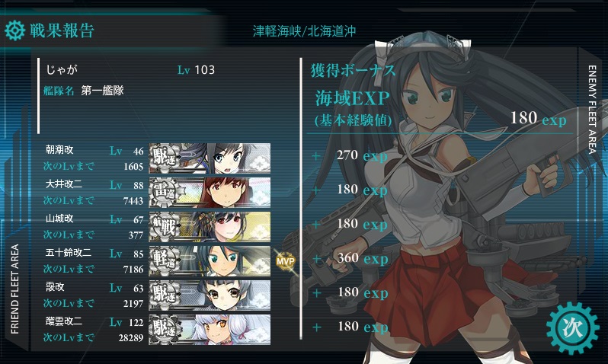Screen dimensions: 608x364
Task: Select the 駆逐 ship-type badge for 霰改
Action: pos(165,295)
